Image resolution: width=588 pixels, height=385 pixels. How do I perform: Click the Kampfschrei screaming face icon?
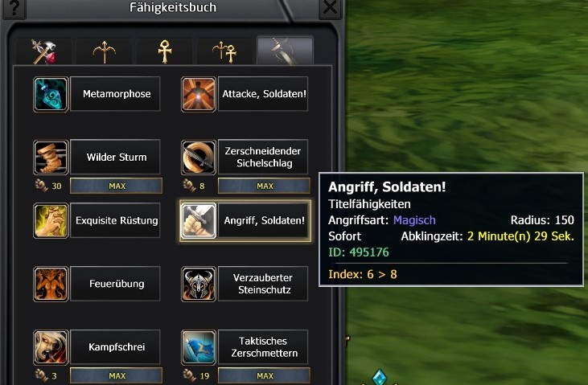click(x=51, y=347)
